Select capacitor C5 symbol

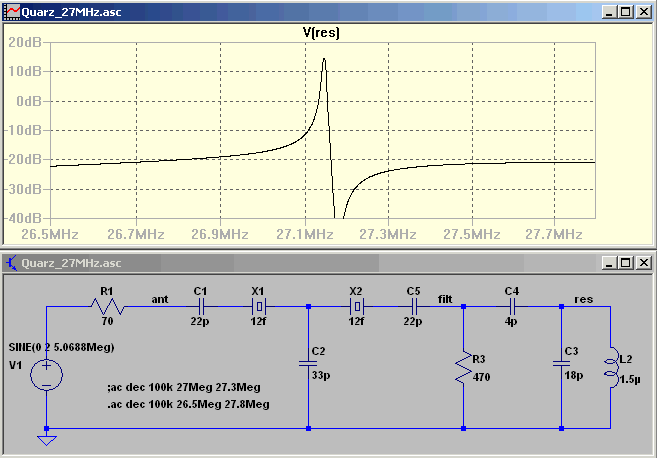(413, 307)
